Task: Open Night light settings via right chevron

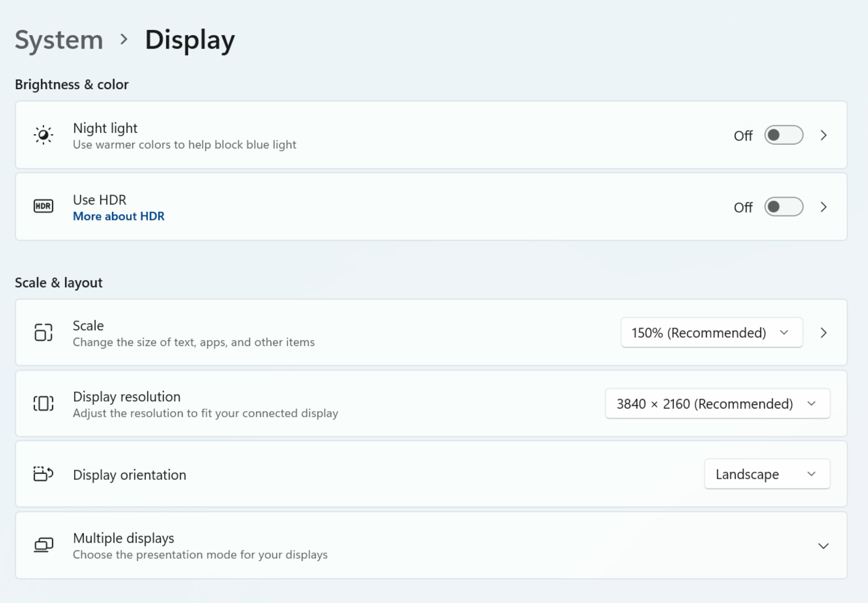Action: [x=823, y=135]
